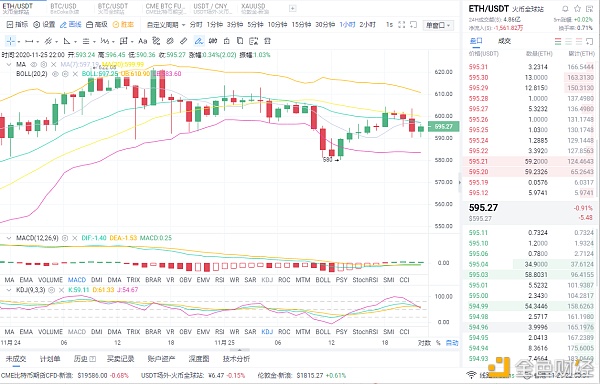Image resolution: width=600 pixels, height=384 pixels.
Task: Click the measure ruler tool icon
Action: coord(184,41)
